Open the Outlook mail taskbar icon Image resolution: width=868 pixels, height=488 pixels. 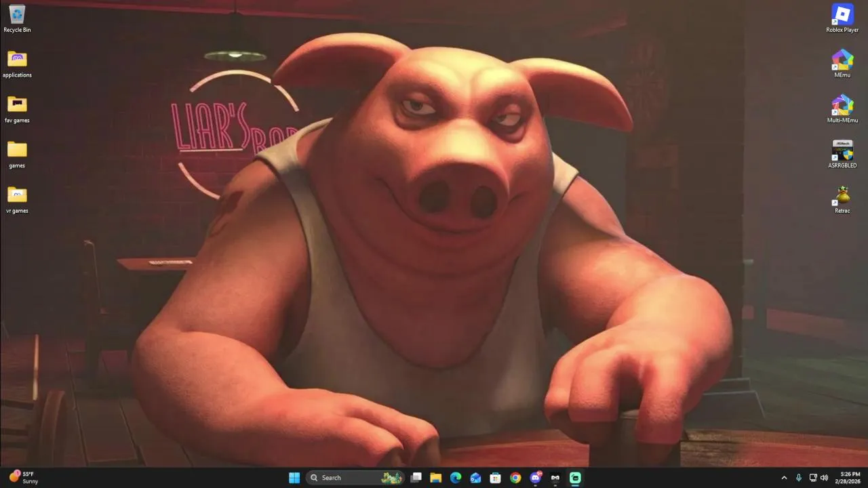pyautogui.click(x=475, y=478)
